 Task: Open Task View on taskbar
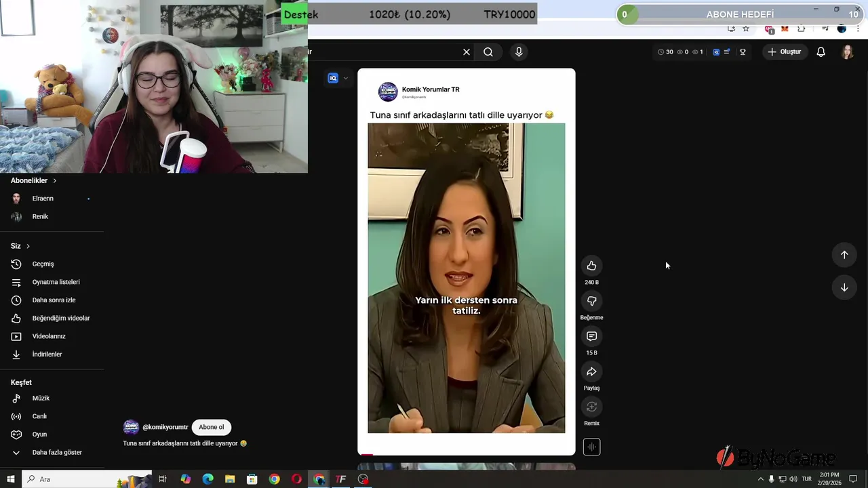pyautogui.click(x=163, y=479)
